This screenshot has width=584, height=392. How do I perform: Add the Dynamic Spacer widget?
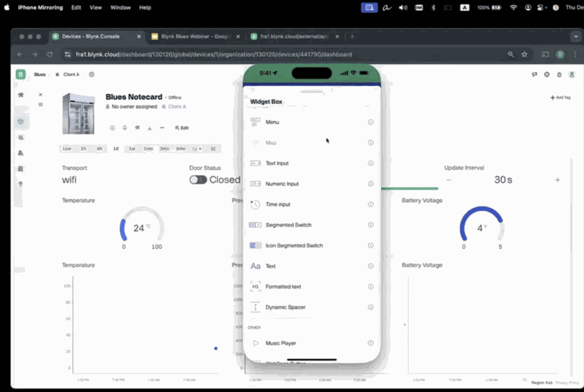click(311, 307)
